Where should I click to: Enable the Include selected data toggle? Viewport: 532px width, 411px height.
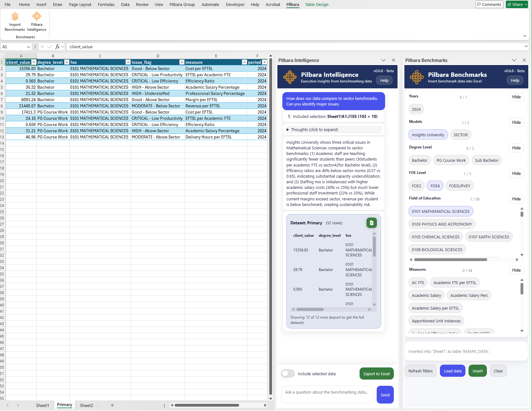coord(288,373)
